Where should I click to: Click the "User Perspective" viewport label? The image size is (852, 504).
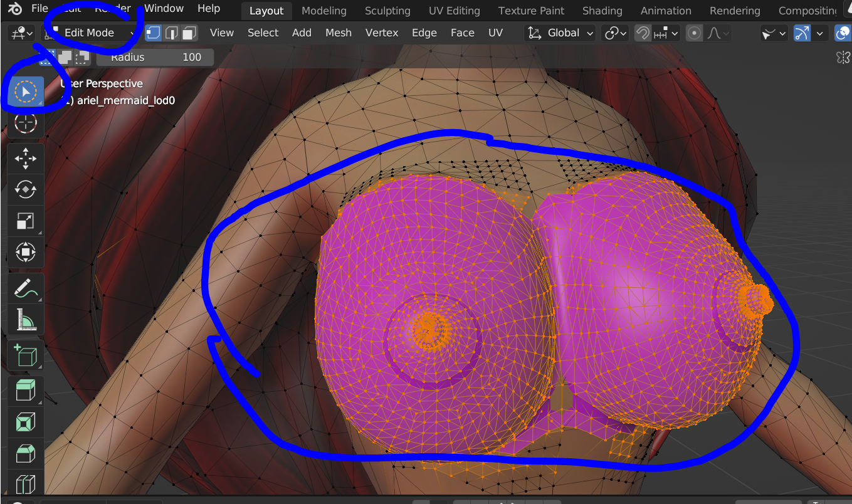102,83
